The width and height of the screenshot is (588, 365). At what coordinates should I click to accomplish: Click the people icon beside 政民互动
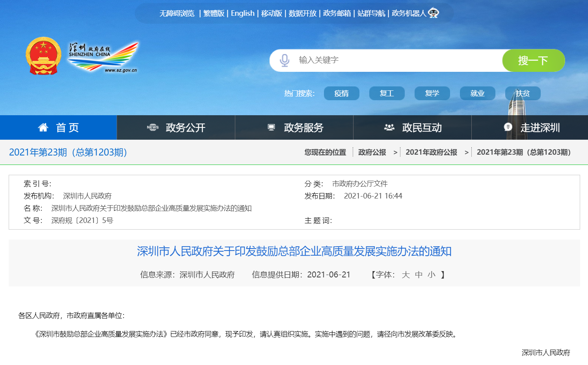point(389,127)
